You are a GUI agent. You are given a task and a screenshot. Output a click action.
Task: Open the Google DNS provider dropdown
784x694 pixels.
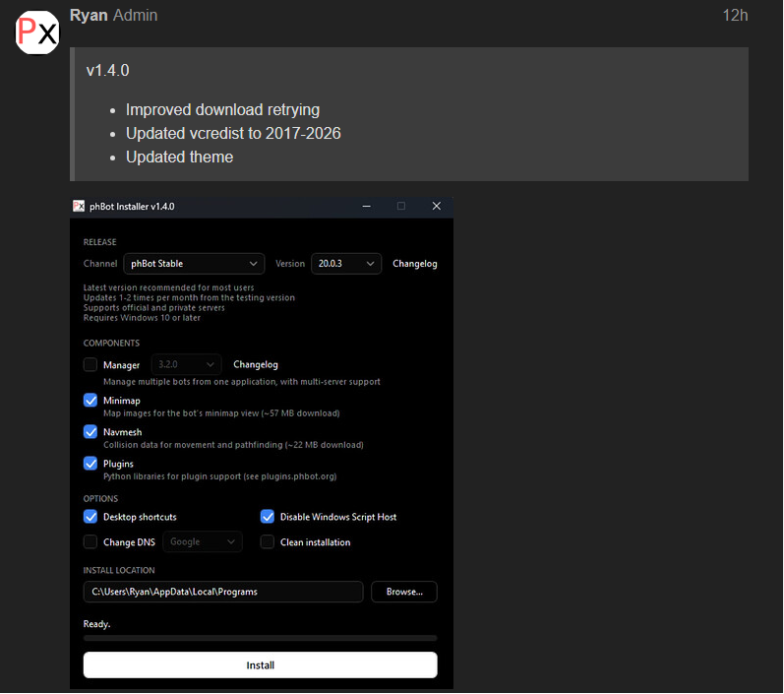pos(203,541)
